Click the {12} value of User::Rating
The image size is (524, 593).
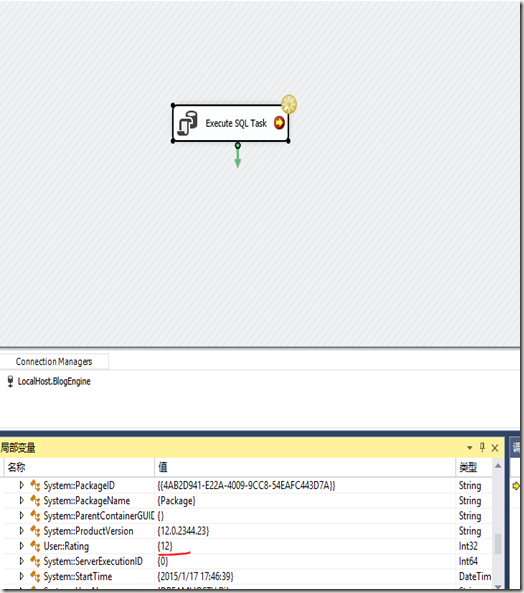point(165,546)
